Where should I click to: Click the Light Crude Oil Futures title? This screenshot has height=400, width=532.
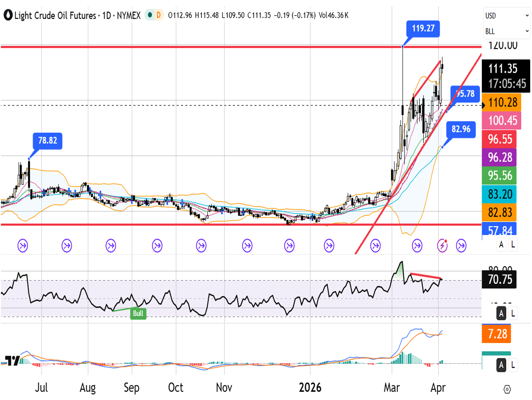(55, 15)
